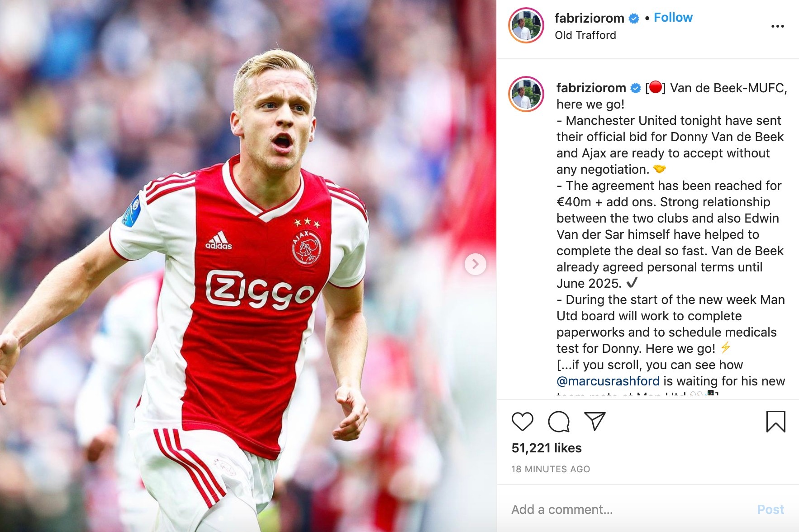Click the verified badge in the header
Screen dimensions: 799x532
[634, 19]
